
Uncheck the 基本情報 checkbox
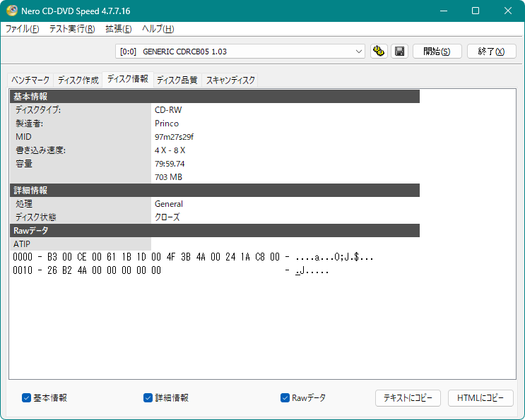point(26,397)
